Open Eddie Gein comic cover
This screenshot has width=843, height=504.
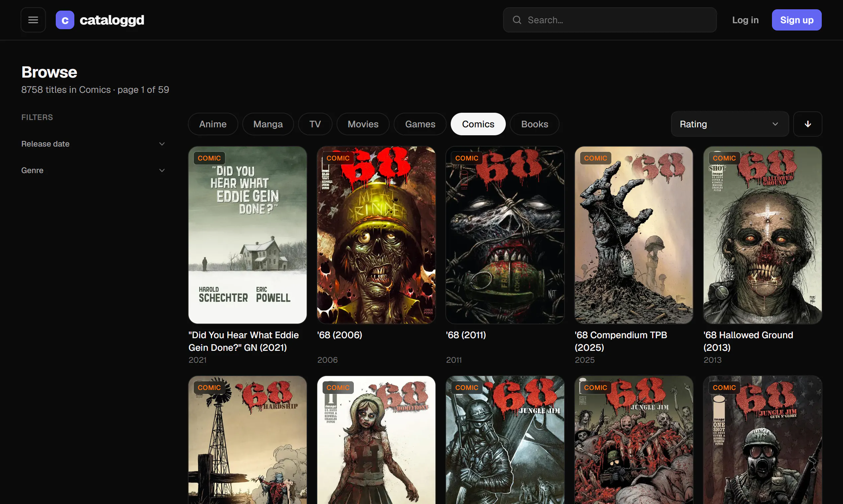[x=248, y=235]
